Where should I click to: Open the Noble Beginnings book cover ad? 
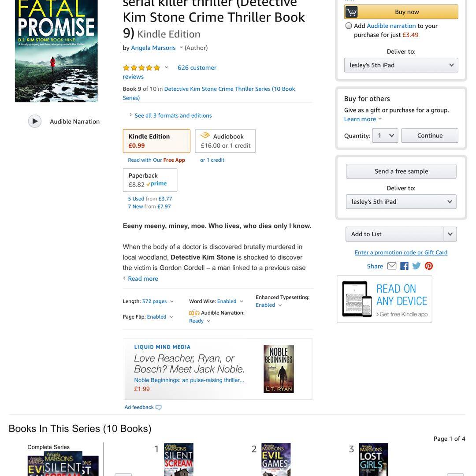(279, 369)
